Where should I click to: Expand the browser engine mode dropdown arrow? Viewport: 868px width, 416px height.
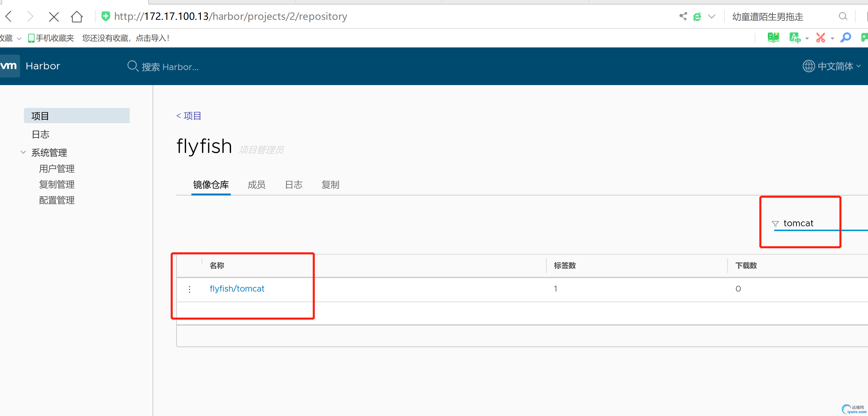tap(712, 17)
